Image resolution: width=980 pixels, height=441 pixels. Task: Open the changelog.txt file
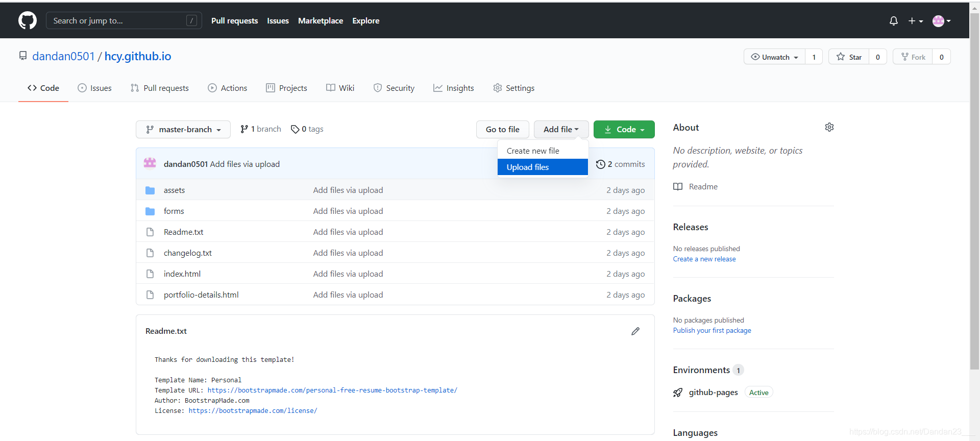point(188,253)
